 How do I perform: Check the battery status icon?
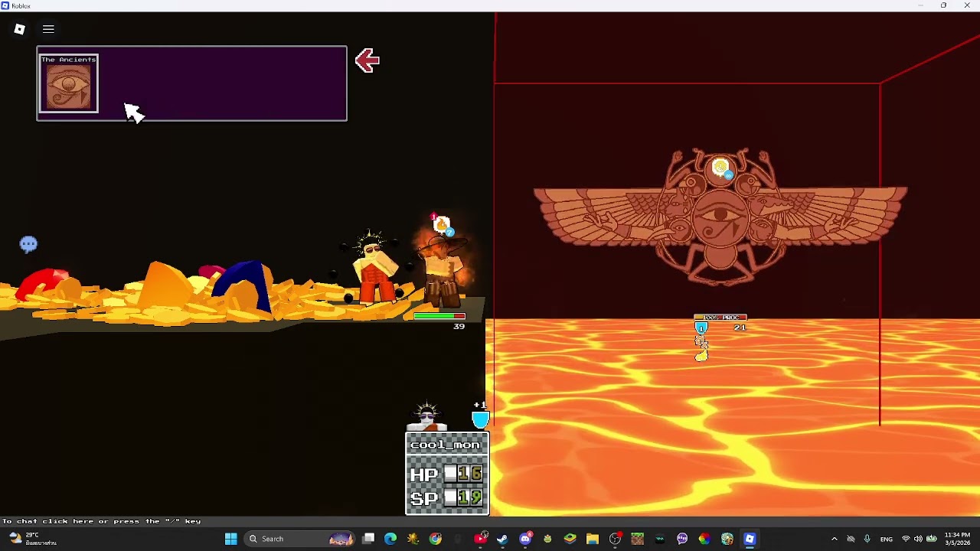coord(931,539)
